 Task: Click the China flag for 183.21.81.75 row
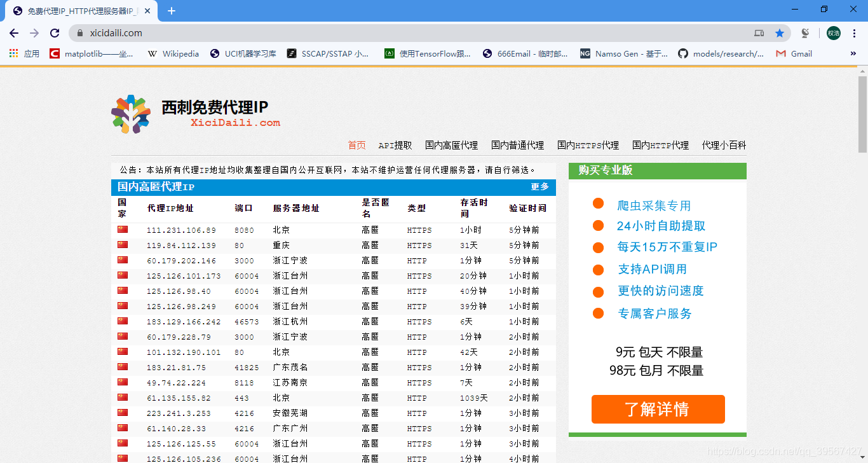tap(123, 367)
